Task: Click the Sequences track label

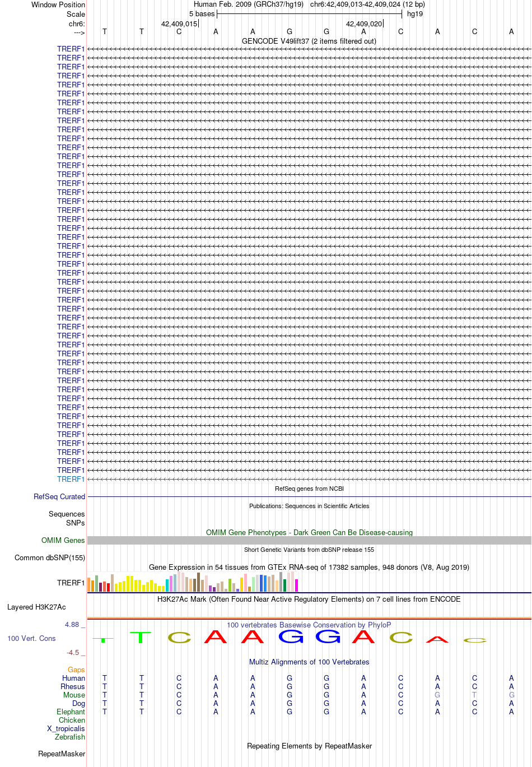Action: coord(67,514)
